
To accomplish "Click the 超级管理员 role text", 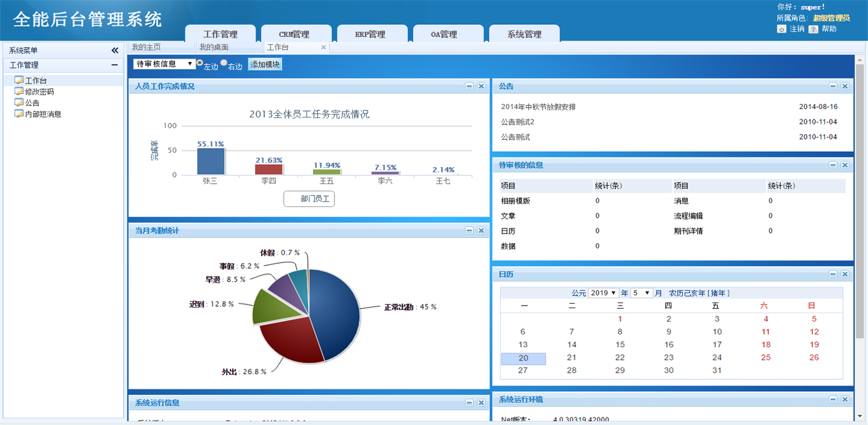I will click(832, 19).
